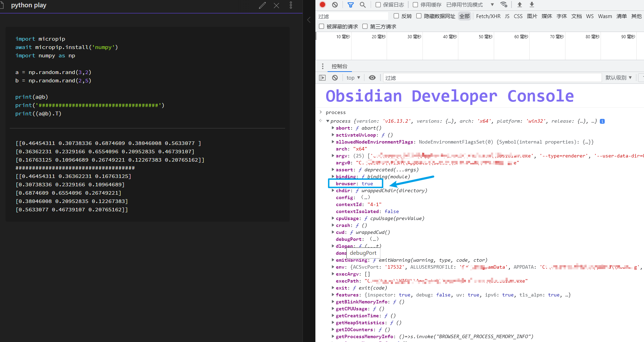Filter requests by 清单 type
Viewport: 644px width, 342px height.
(x=621, y=16)
